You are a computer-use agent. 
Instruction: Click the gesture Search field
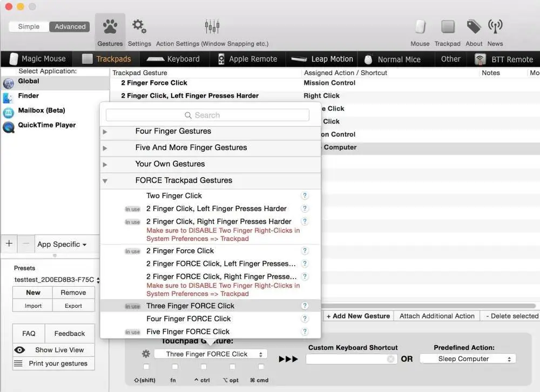point(207,115)
